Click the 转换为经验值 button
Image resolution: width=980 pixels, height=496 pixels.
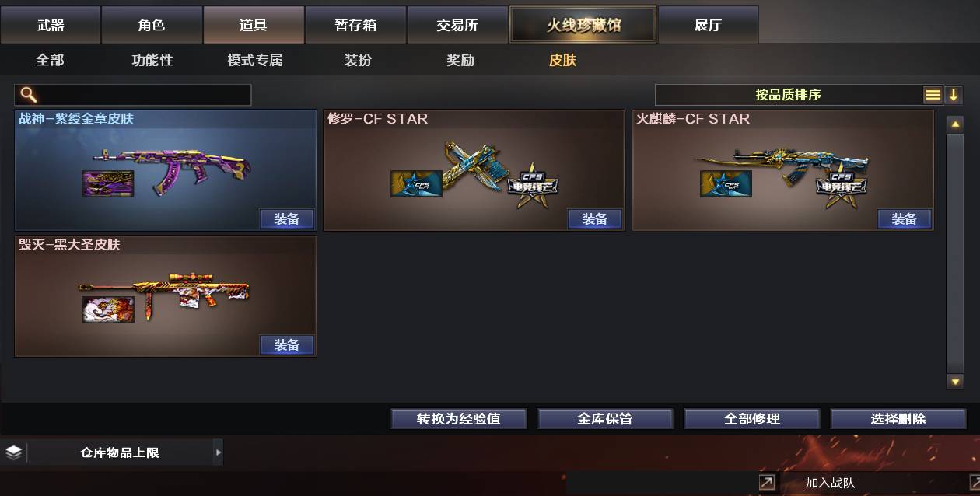click(x=459, y=419)
